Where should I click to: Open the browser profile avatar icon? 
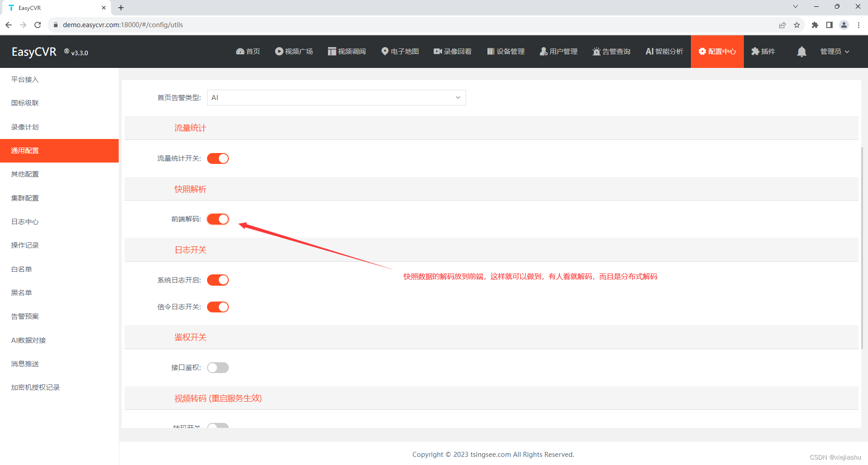[844, 25]
